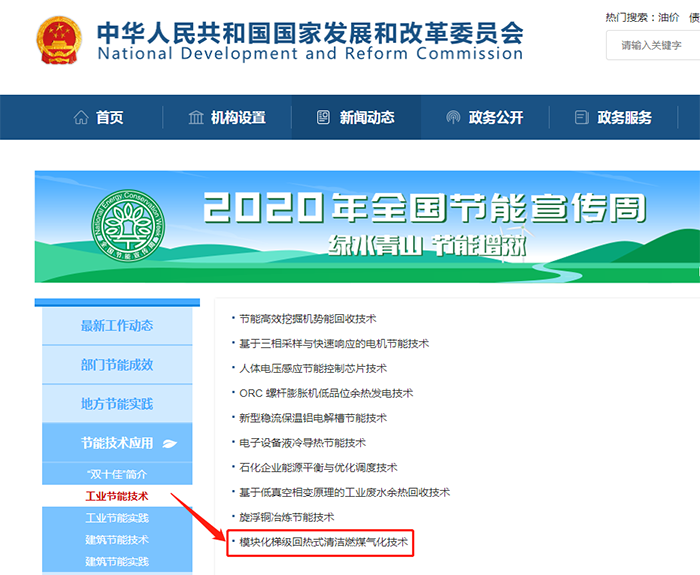Screen dimensions: 700x575
Task: Click the green energy conservation week logo
Action: click(x=127, y=226)
